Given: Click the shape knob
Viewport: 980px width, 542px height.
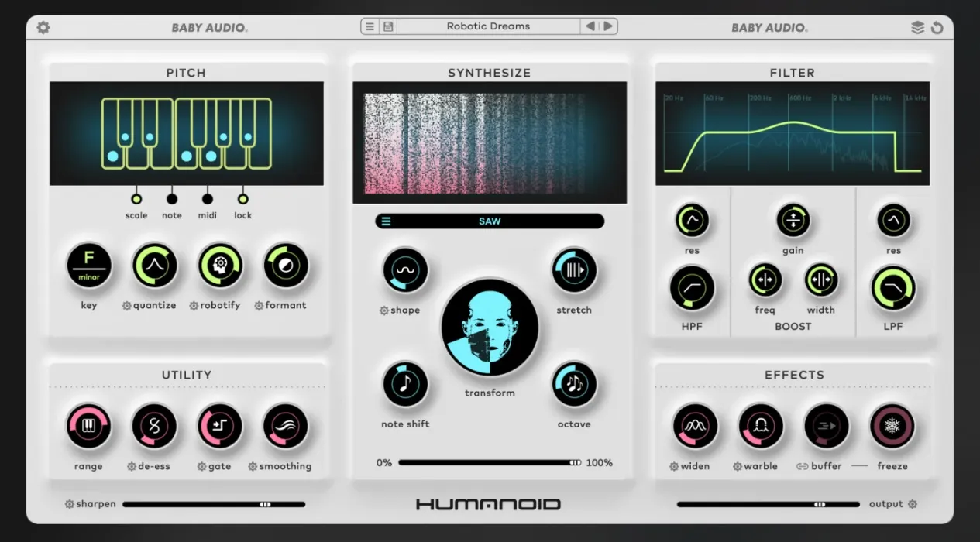Looking at the screenshot, I should (405, 270).
